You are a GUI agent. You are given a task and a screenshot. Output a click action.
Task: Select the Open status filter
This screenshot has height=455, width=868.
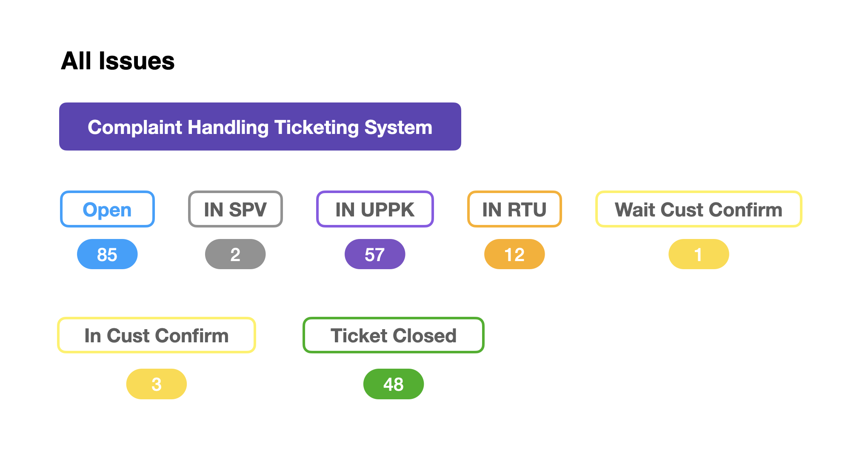107,209
